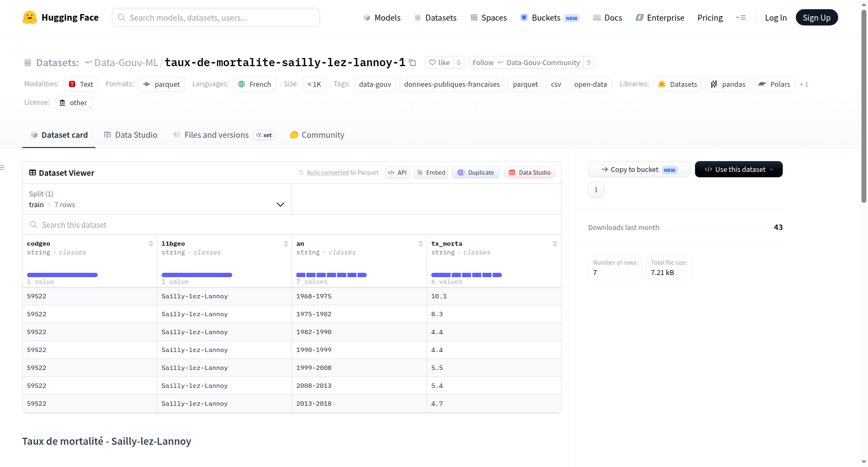The height and width of the screenshot is (467, 868).
Task: Like this dataset with heart button
Action: click(x=439, y=62)
